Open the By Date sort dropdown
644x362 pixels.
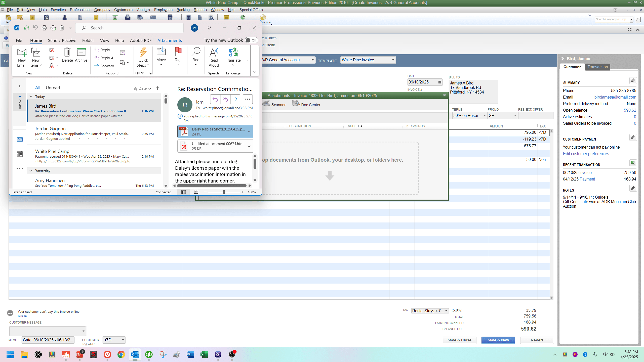point(142,88)
